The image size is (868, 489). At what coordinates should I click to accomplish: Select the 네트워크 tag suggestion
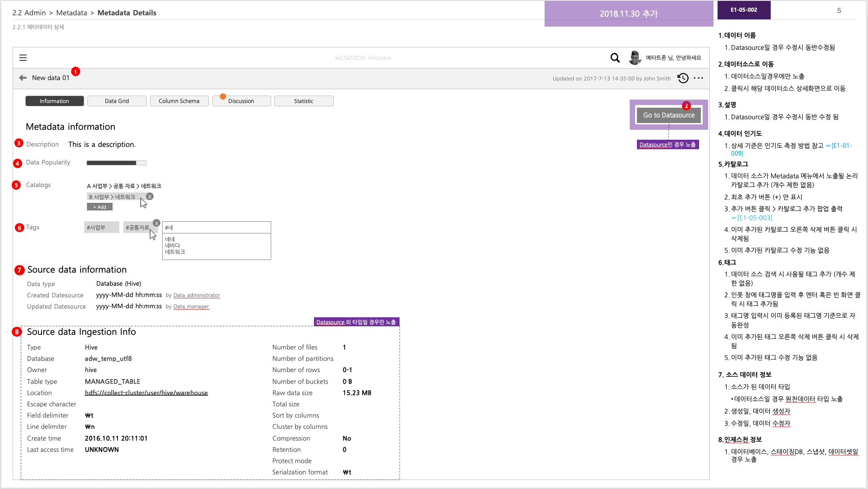point(175,252)
